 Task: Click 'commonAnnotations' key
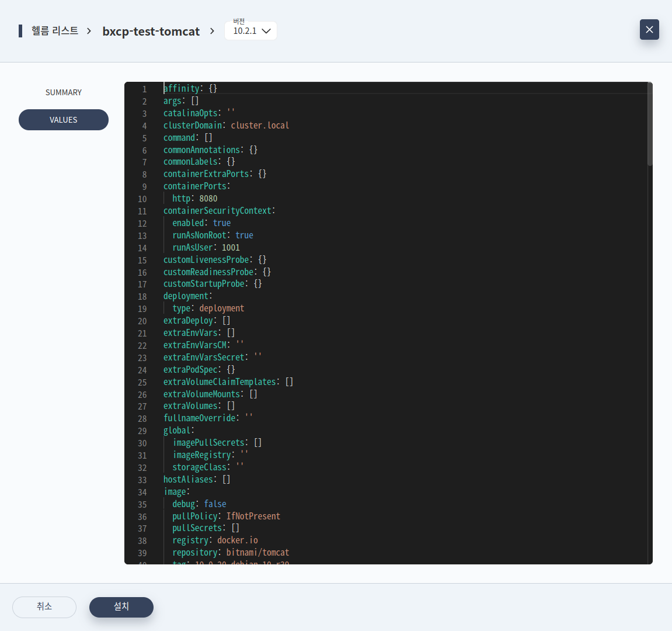(x=201, y=150)
